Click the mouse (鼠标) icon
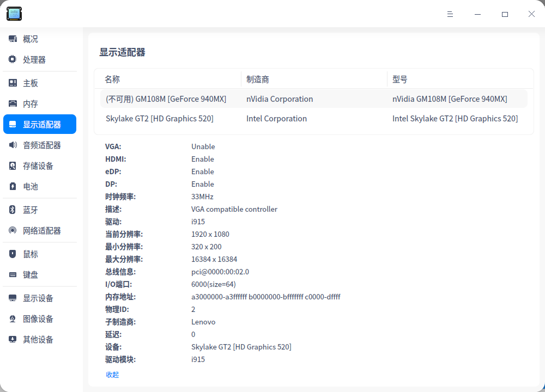Screen dimensions: 545x392 point(13,254)
